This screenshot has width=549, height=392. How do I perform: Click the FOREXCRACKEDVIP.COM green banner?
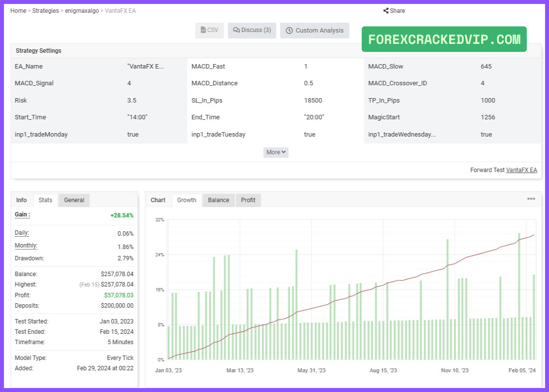pyautogui.click(x=444, y=39)
